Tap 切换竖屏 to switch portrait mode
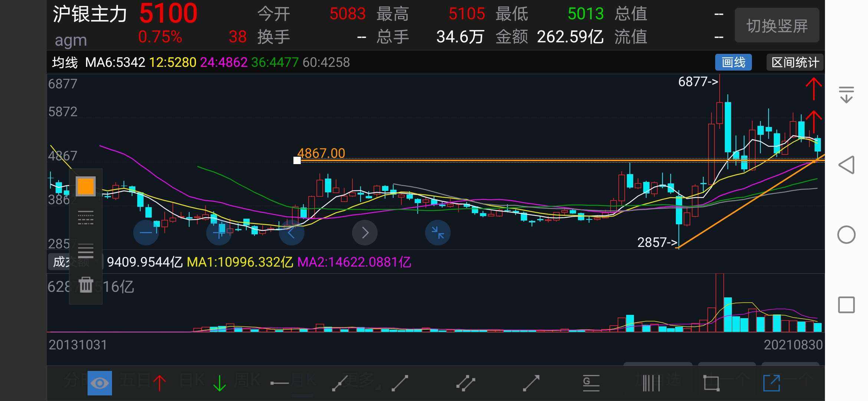 coord(777,26)
